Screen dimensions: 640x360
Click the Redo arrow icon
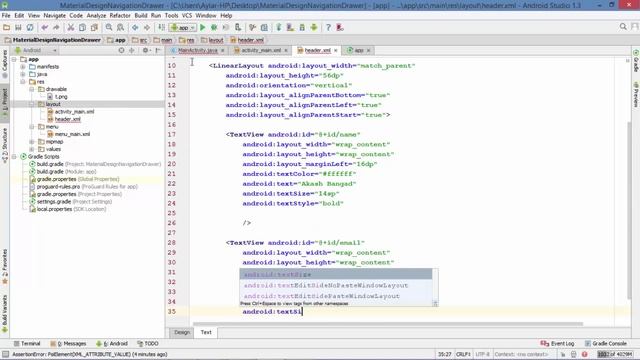56,27
